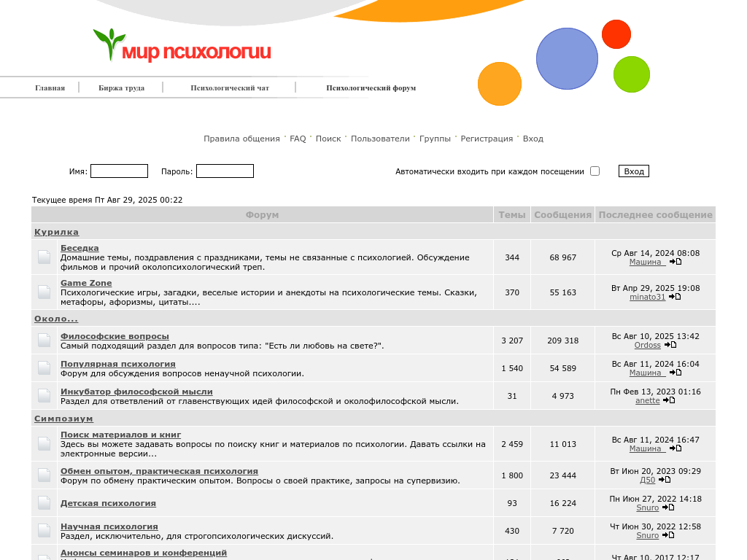The height and width of the screenshot is (560, 747).
Task: Click into the Пароль password field
Action: (x=225, y=171)
